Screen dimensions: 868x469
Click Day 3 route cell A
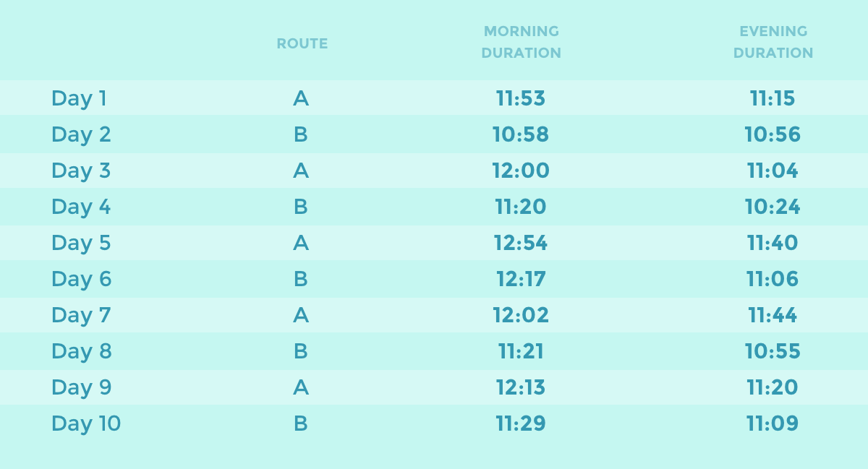click(x=301, y=171)
